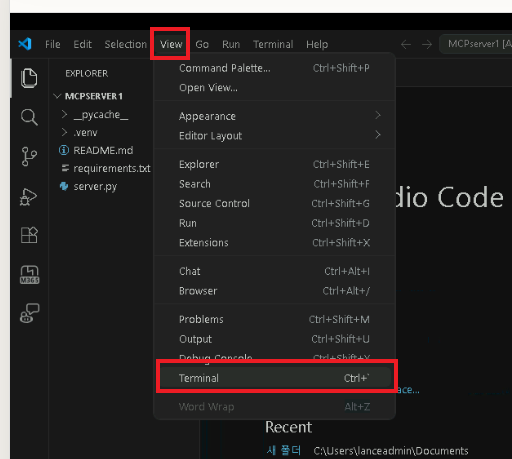Open Source Control activity bar icon
The width and height of the screenshot is (512, 459).
[x=29, y=156]
